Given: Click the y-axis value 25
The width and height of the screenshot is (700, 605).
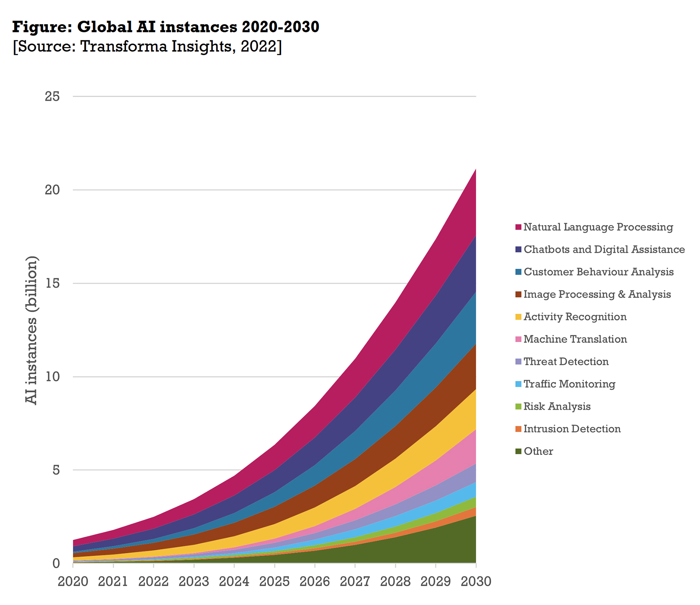Looking at the screenshot, I should 52,96.
